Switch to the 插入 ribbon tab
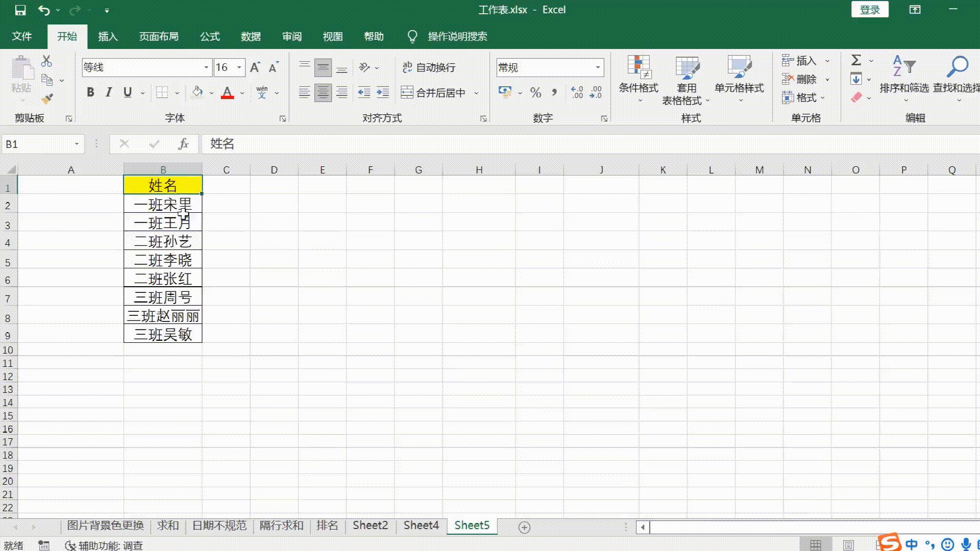The image size is (980, 551). click(108, 37)
